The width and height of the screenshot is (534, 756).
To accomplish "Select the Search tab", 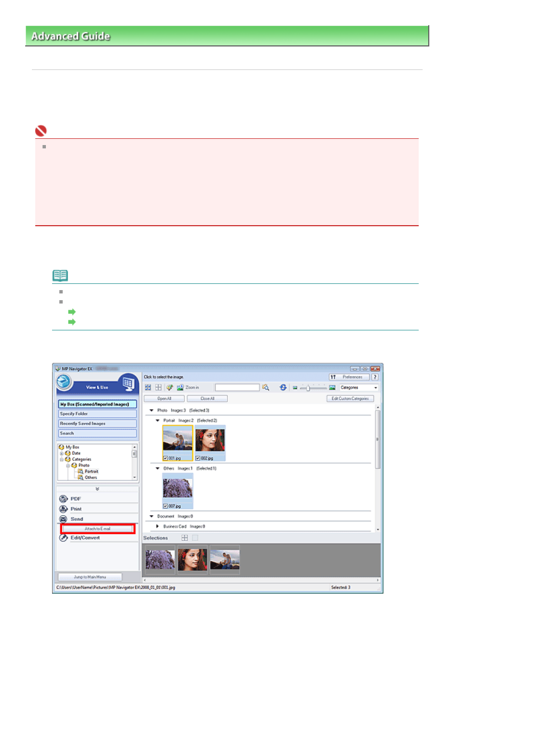I will [97, 433].
